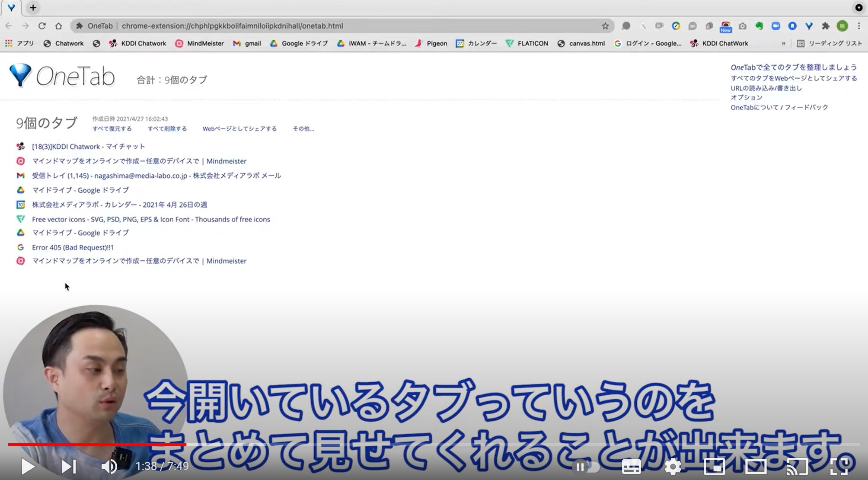This screenshot has width=868, height=480.
Task: Open the FLATICON bookmark
Action: point(527,43)
